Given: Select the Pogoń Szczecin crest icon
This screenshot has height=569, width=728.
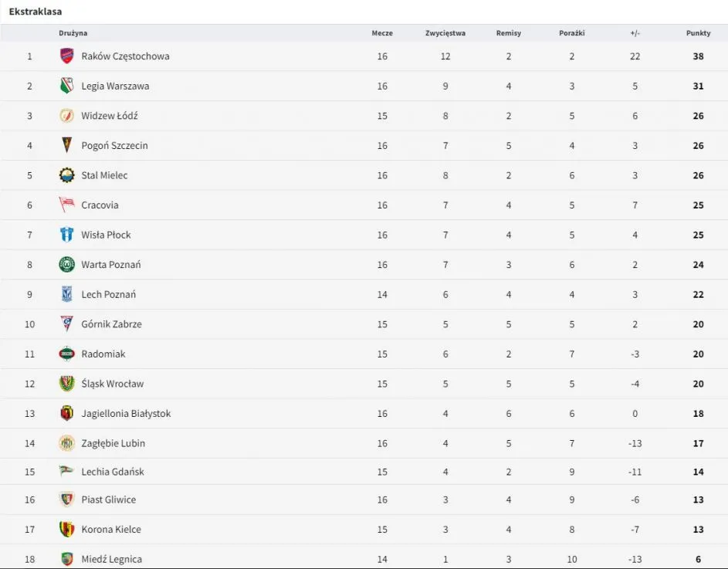Looking at the screenshot, I should click(x=67, y=146).
